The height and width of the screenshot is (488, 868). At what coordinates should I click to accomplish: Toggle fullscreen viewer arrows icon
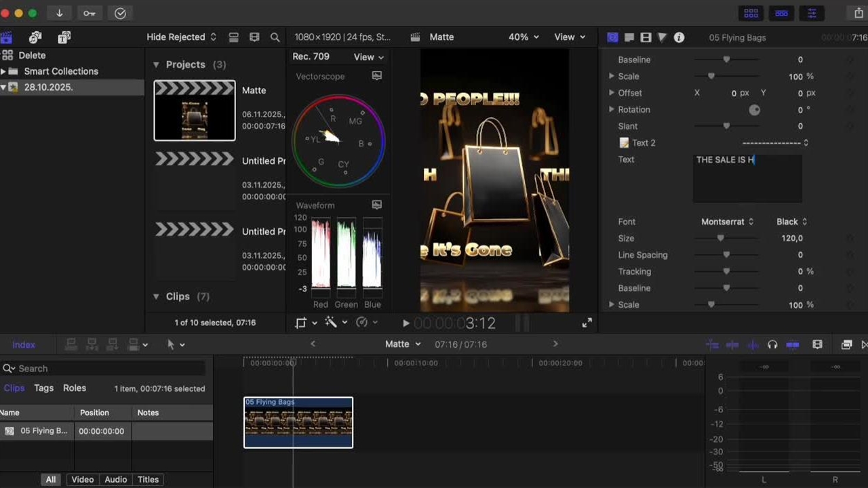(587, 323)
